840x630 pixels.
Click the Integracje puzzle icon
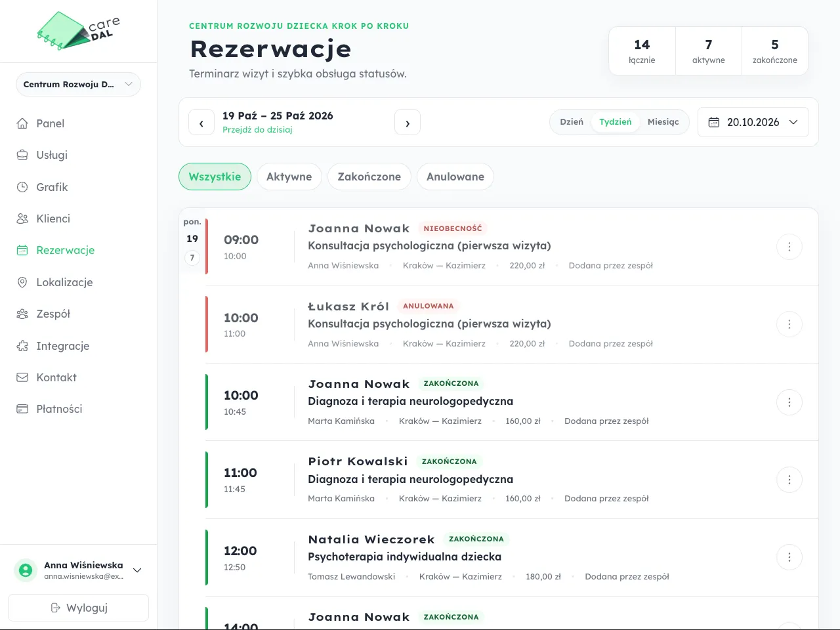pos(22,346)
